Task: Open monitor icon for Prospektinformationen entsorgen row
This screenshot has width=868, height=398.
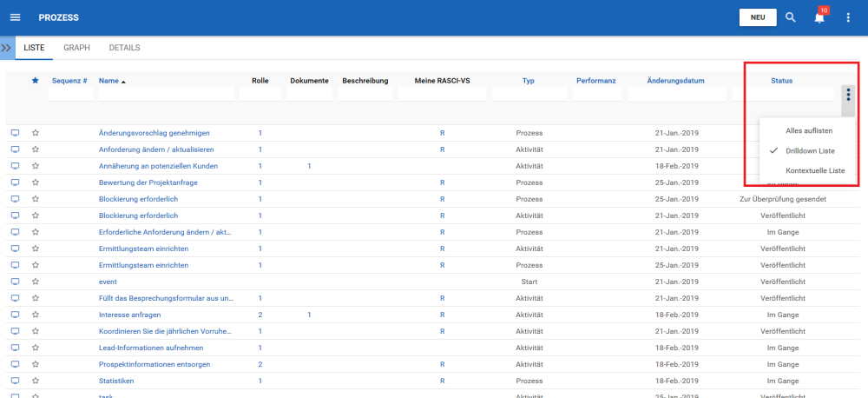Action: pos(16,364)
